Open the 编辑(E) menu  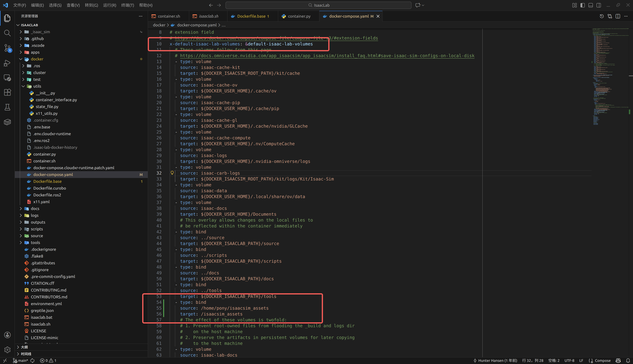(38, 5)
